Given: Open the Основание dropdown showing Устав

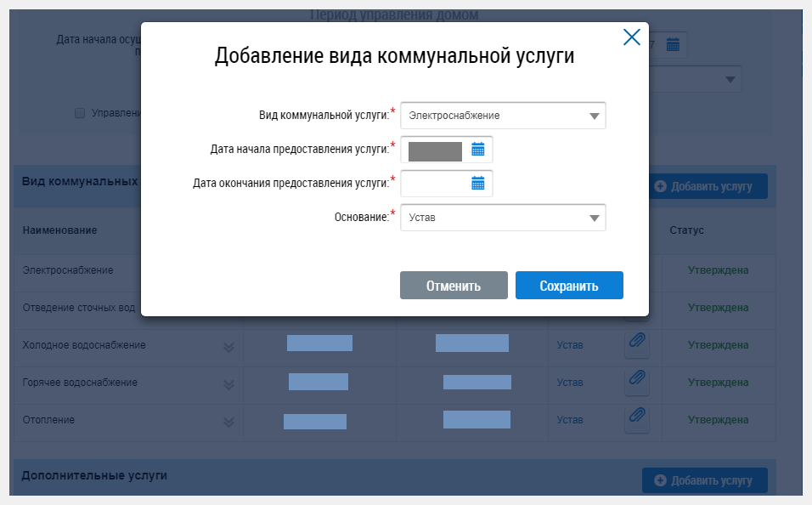Looking at the screenshot, I should (503, 217).
